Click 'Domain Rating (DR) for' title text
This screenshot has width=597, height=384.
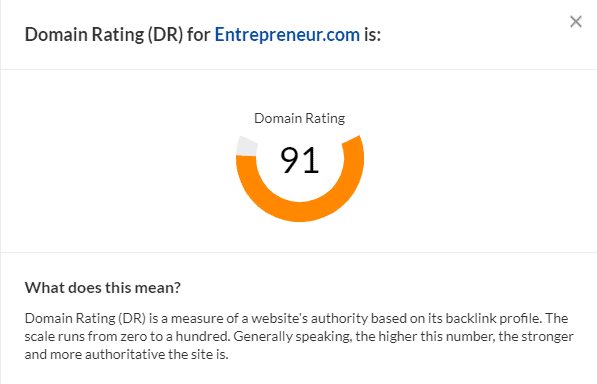pos(118,35)
